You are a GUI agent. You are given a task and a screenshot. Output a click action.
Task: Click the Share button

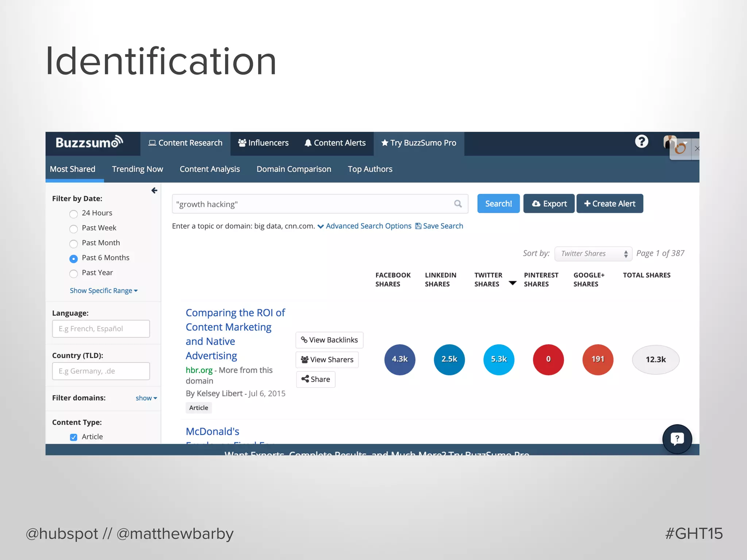(316, 379)
